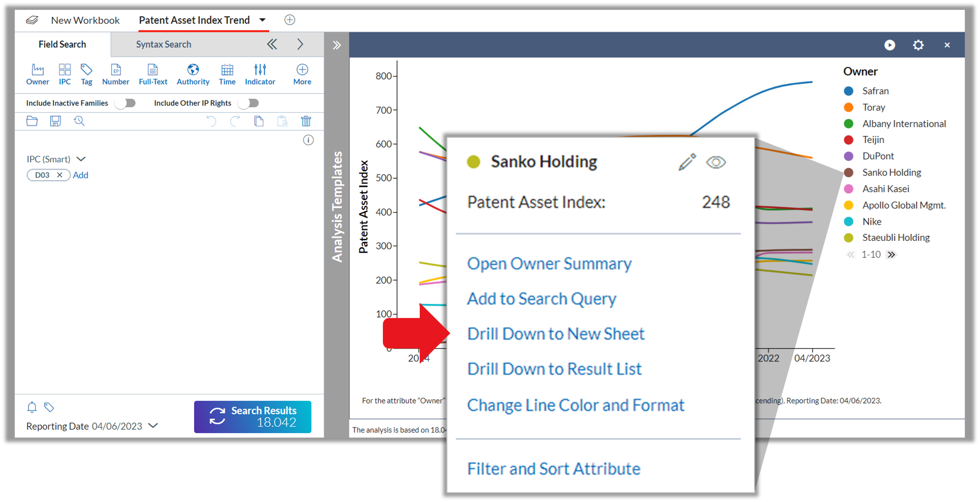
Task: Click the search history magnifier icon
Action: click(x=79, y=121)
